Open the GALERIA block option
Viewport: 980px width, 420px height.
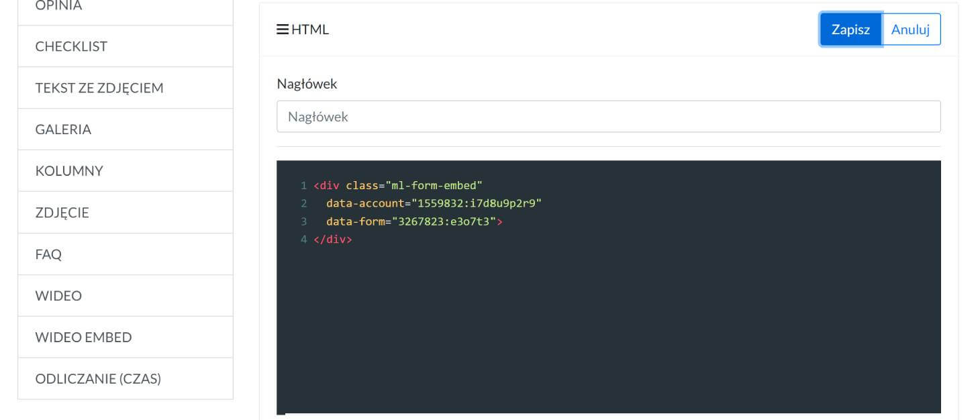pos(125,129)
